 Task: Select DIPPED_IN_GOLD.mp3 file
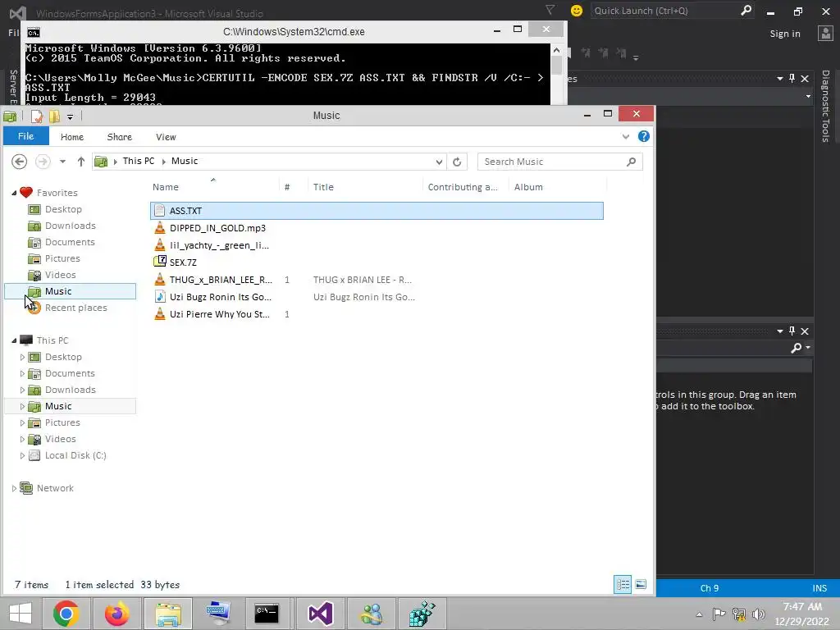click(x=217, y=228)
